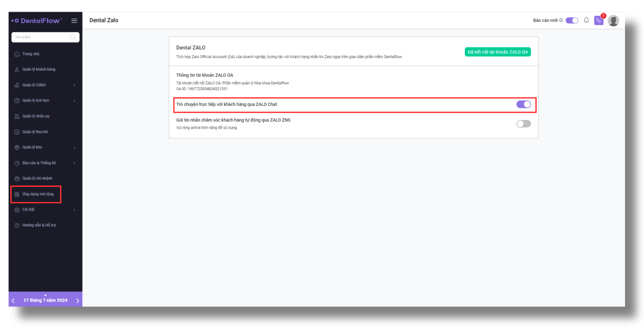Collapse sidebar with hamburger menu icon

[x=74, y=21]
